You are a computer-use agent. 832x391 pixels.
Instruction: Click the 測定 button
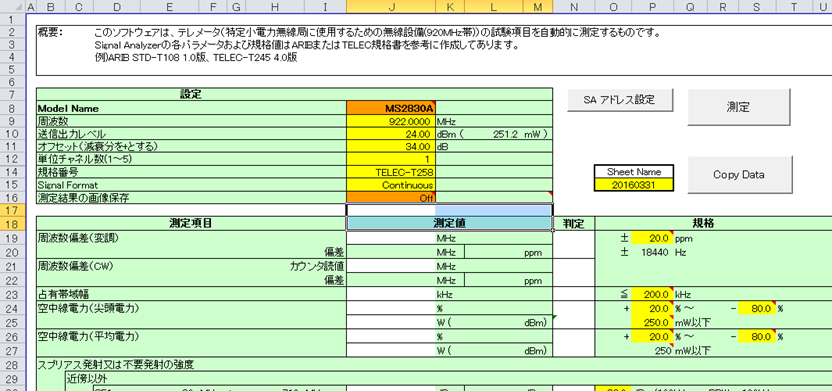click(739, 107)
